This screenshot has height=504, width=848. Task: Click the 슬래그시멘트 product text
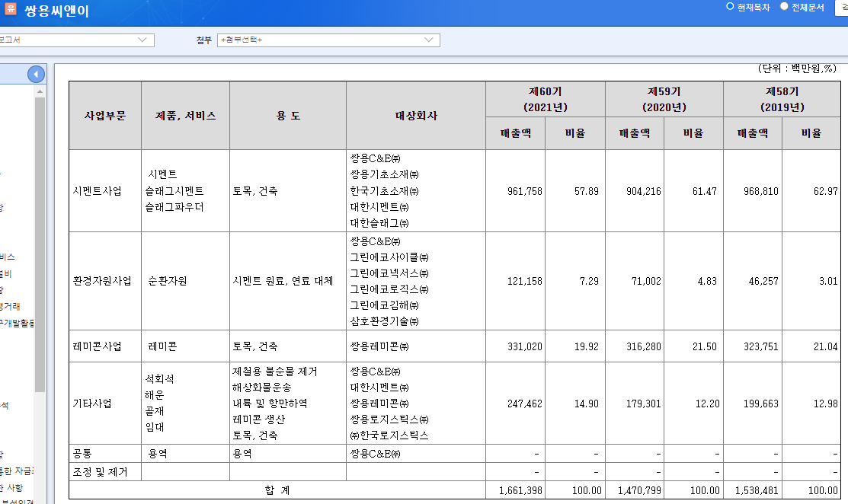pyautogui.click(x=174, y=191)
